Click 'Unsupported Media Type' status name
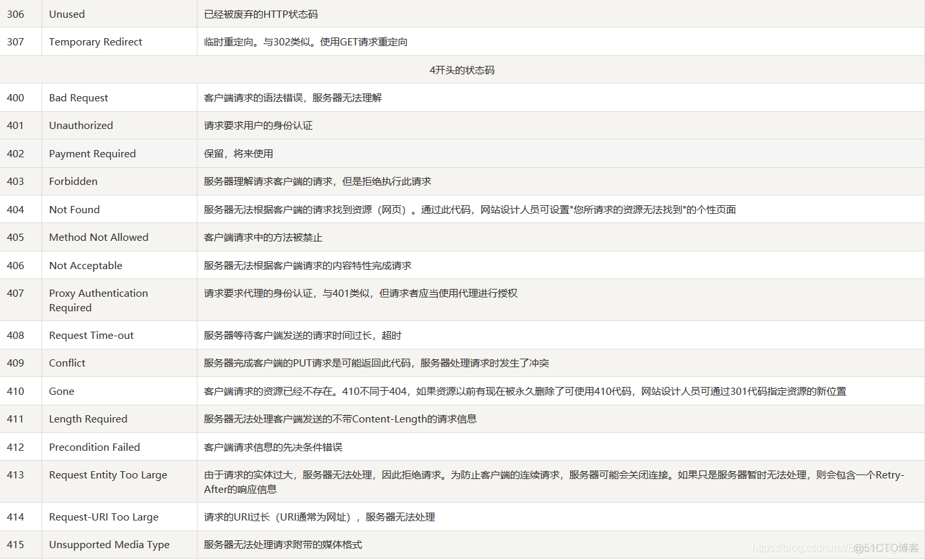Viewport: 925px width, 560px height. pos(109,544)
